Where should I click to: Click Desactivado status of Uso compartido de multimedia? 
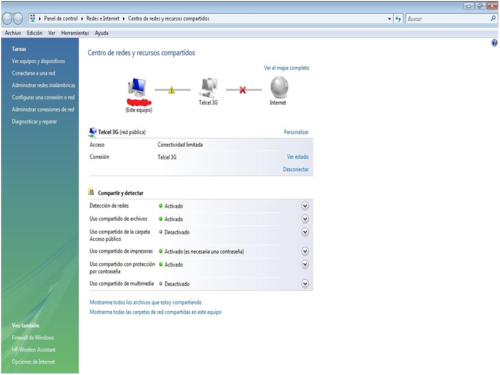coord(177,284)
